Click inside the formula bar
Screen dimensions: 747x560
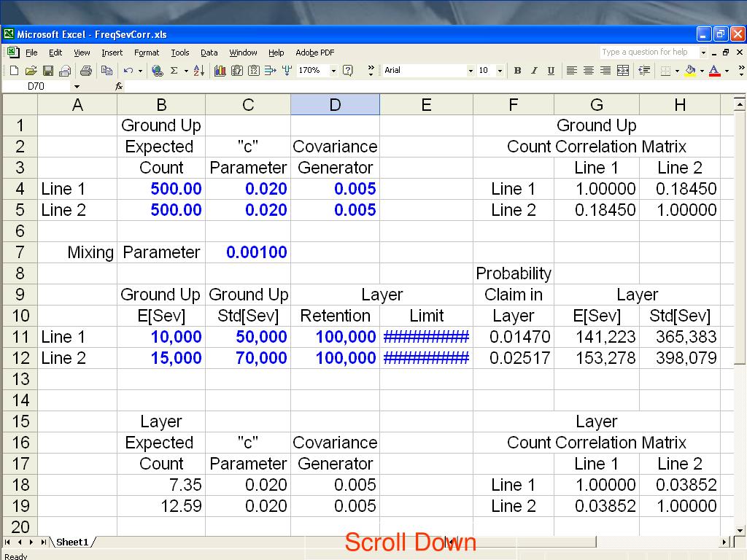pos(433,86)
